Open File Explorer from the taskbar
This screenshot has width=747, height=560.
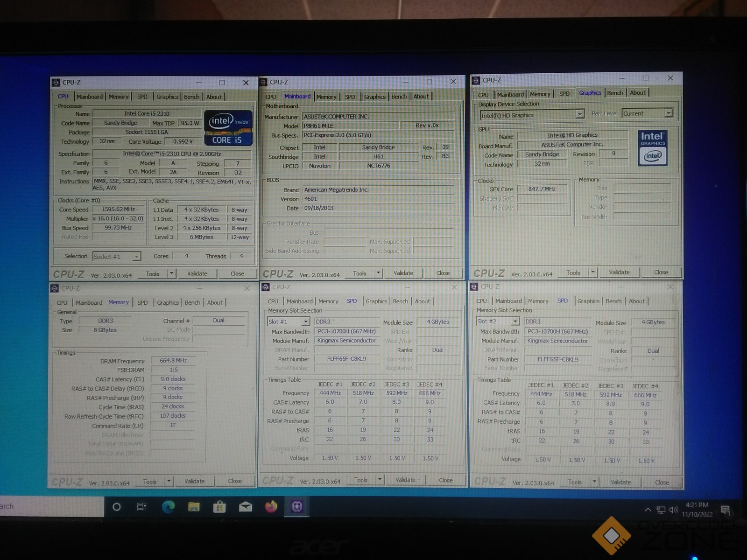click(x=194, y=506)
